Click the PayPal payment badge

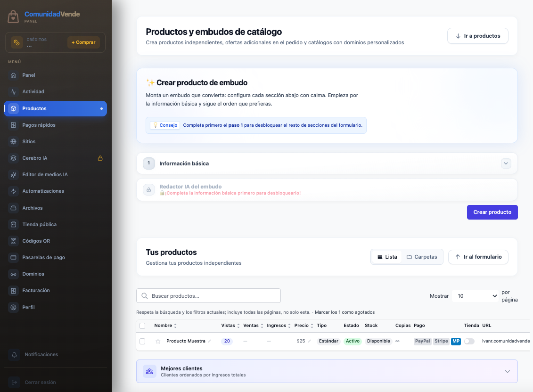(423, 341)
